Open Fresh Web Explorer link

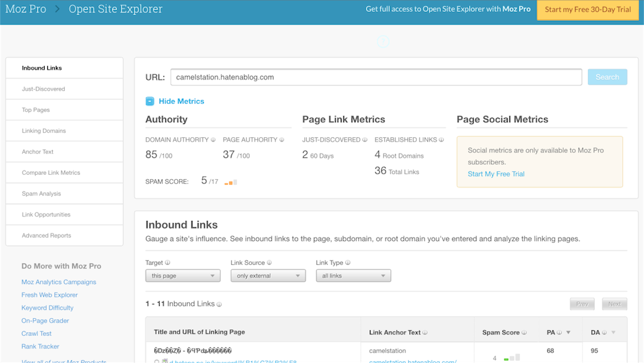pyautogui.click(x=49, y=295)
